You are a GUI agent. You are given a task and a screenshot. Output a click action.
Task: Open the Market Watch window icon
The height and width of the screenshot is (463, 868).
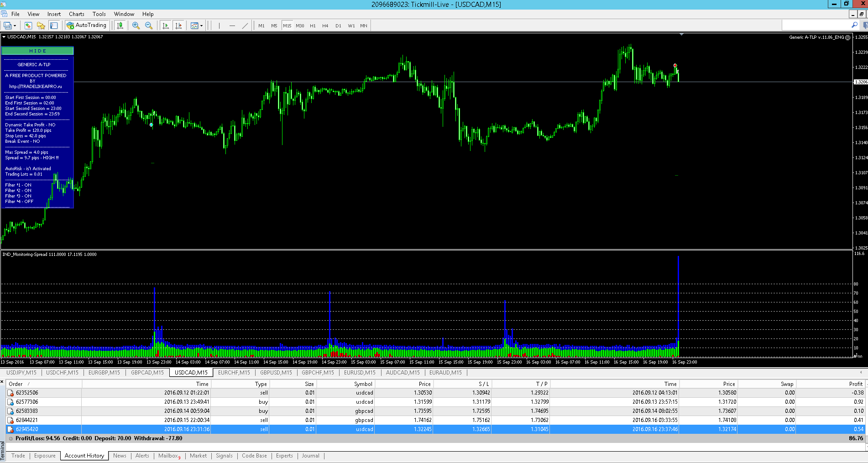28,26
